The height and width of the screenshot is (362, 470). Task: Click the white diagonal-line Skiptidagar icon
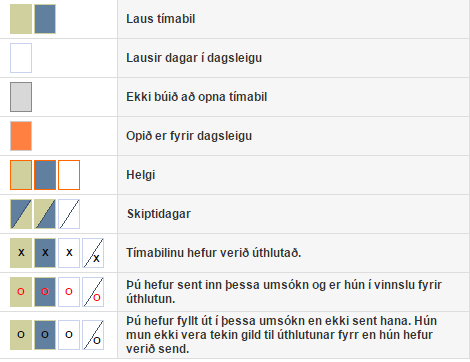click(x=69, y=214)
